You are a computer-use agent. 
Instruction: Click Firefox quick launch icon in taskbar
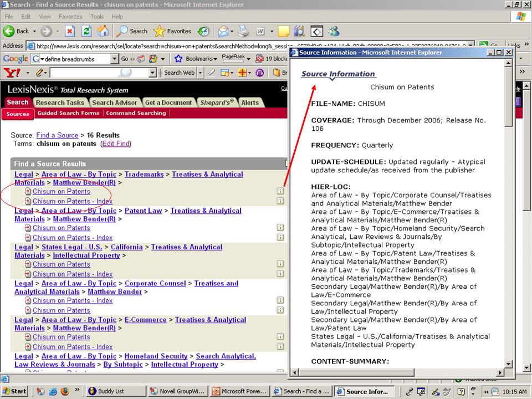click(x=65, y=391)
